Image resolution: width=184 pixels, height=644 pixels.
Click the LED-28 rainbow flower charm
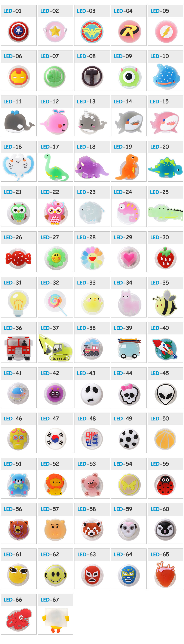[92, 258]
